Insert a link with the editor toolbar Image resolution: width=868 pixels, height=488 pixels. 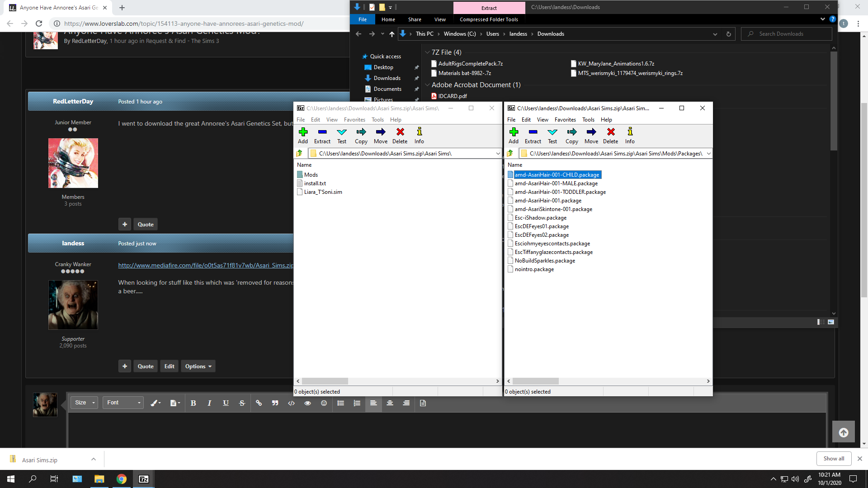(x=259, y=403)
